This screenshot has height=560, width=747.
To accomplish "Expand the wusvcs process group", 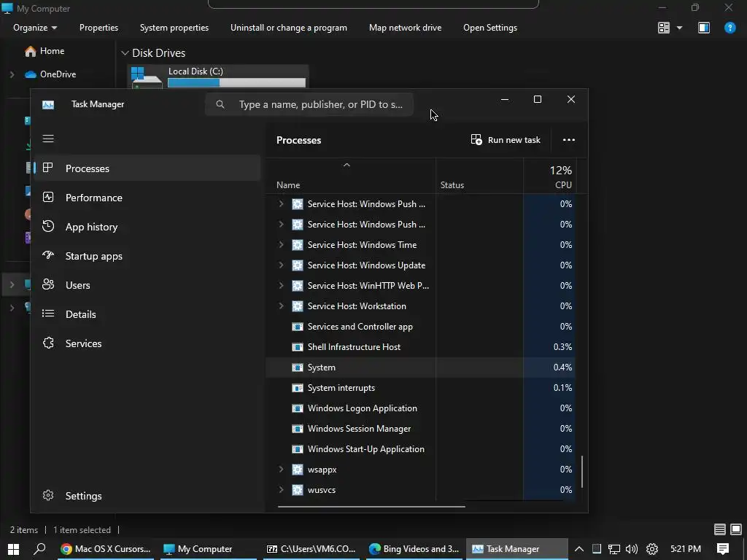I will (x=281, y=490).
